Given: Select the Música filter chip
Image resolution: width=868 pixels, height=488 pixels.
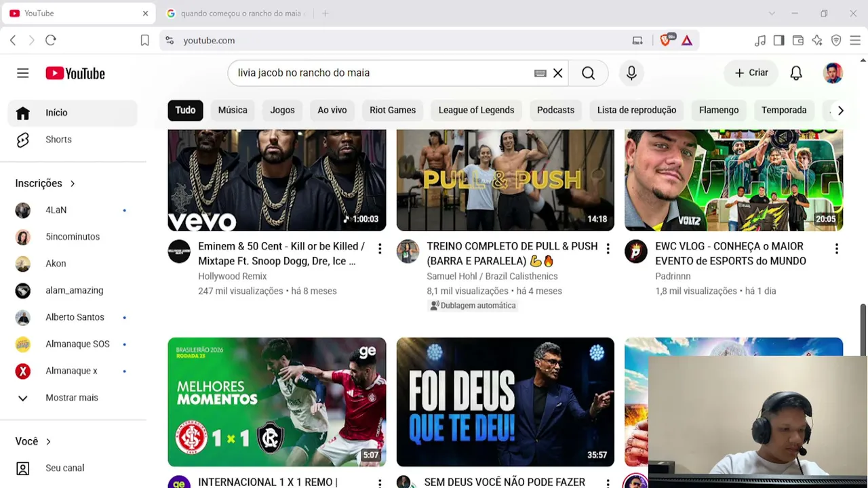Looking at the screenshot, I should 233,110.
